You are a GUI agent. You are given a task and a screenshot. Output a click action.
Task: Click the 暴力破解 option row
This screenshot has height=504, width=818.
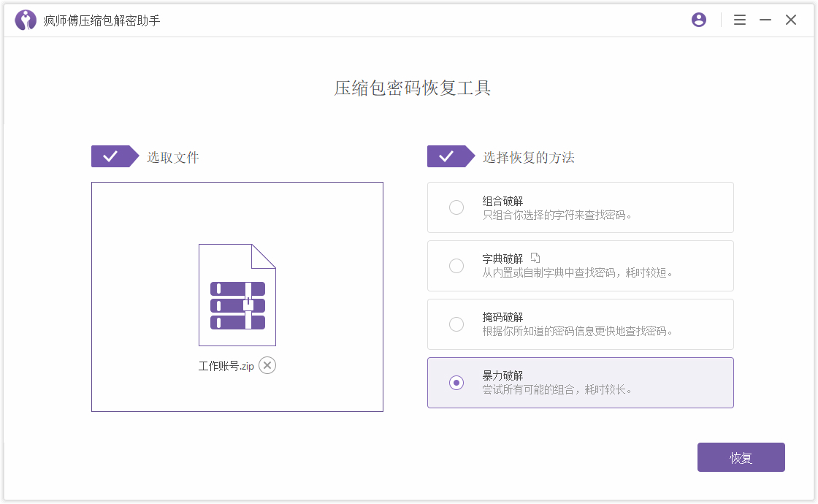(x=581, y=383)
